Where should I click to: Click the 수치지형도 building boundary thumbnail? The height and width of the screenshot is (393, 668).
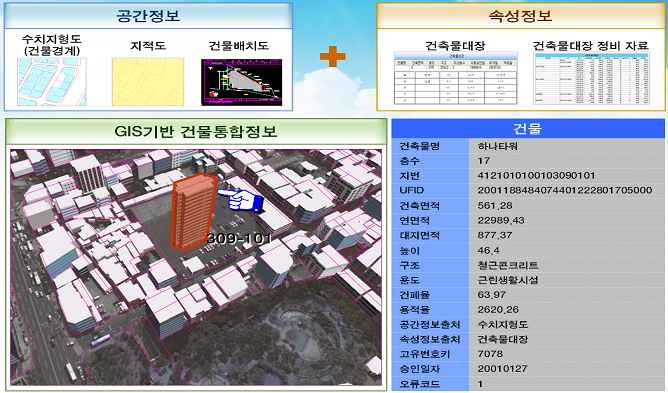(x=52, y=82)
